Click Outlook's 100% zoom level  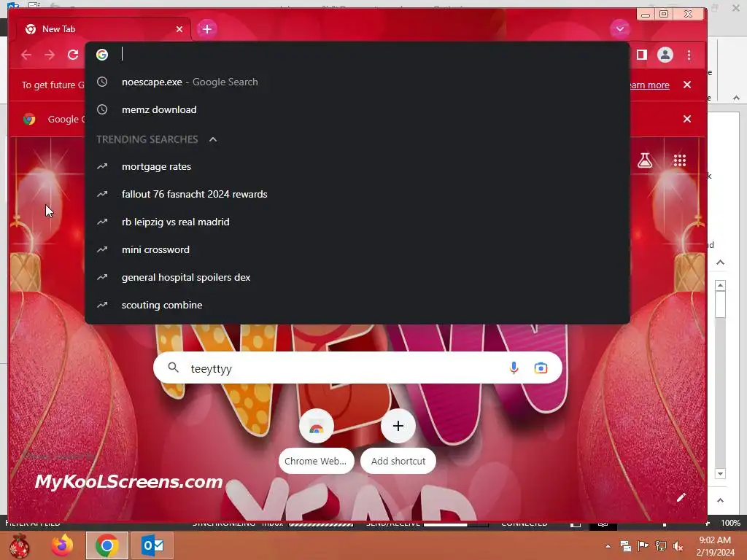(730, 523)
